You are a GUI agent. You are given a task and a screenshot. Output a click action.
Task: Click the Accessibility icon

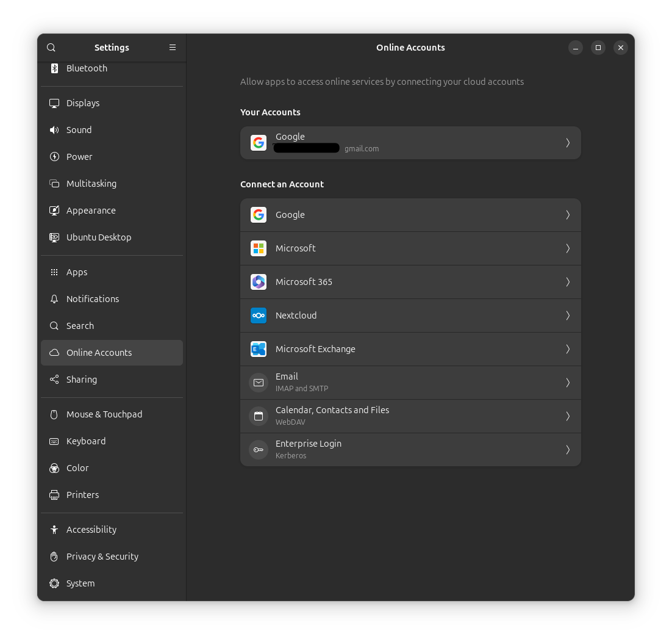[x=54, y=530]
